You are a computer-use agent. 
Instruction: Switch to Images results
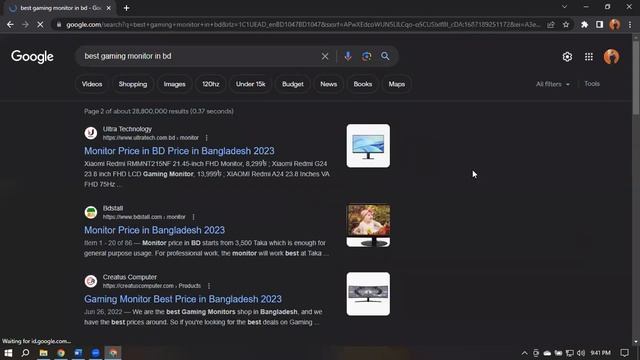tap(174, 84)
